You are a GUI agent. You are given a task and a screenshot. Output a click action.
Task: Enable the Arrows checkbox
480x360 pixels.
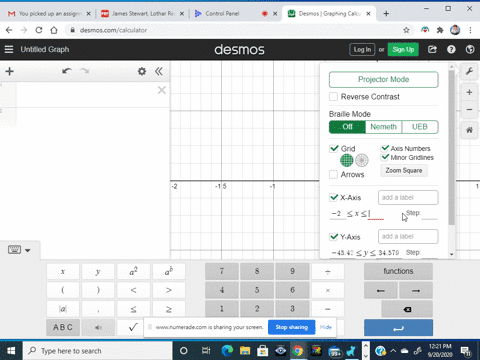[x=333, y=174]
